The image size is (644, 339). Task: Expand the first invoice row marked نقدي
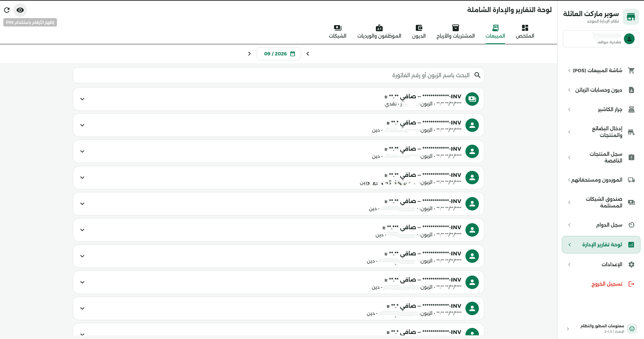tap(82, 99)
